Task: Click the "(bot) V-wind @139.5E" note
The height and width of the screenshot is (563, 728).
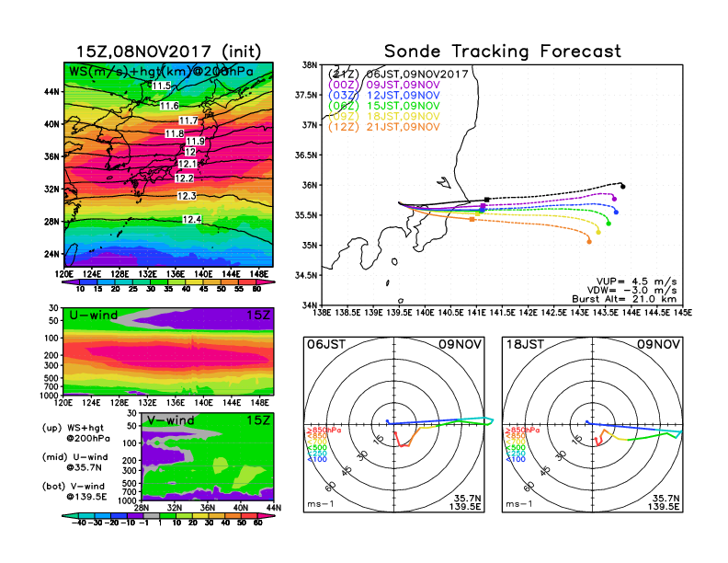Action: coord(74,491)
